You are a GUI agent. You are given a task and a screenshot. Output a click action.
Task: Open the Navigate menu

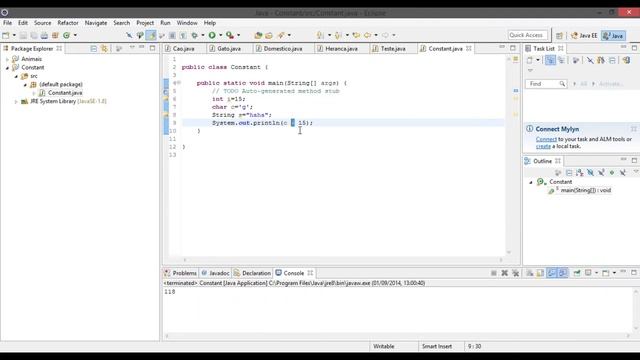pyautogui.click(x=96, y=23)
